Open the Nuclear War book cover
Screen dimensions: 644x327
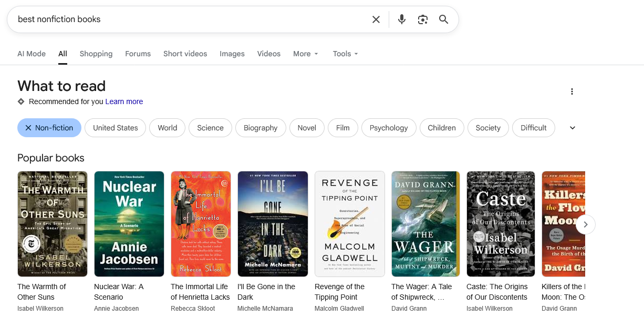[x=129, y=224]
